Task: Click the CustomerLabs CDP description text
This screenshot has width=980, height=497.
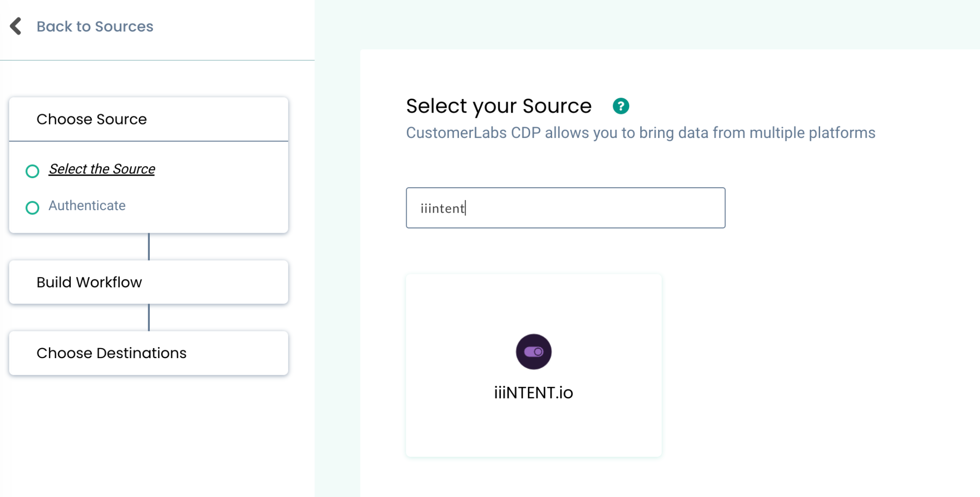Action: pos(641,133)
